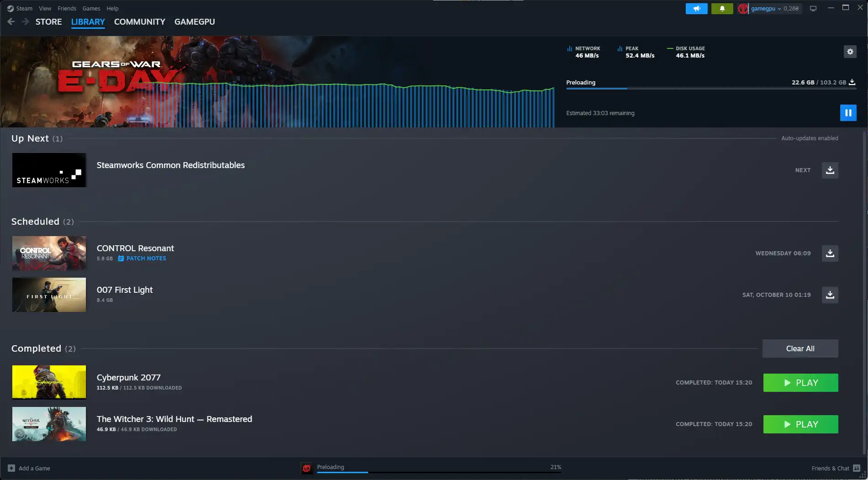
Task: Start CONTROL Resonant download now
Action: click(830, 253)
